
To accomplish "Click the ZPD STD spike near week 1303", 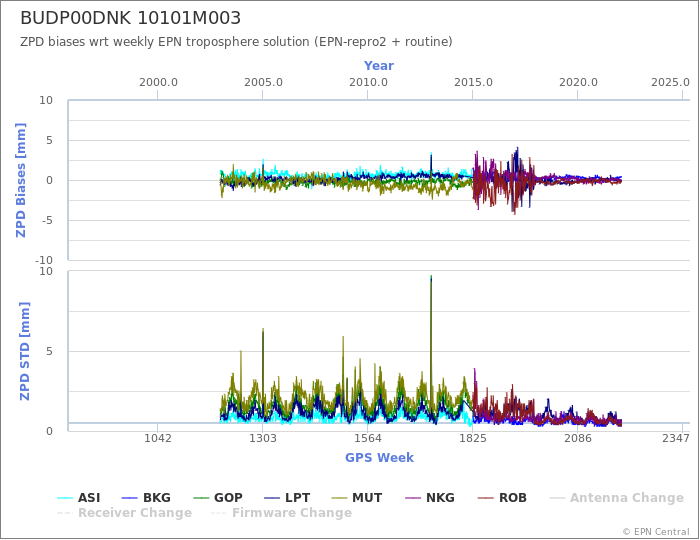I will point(263,329).
